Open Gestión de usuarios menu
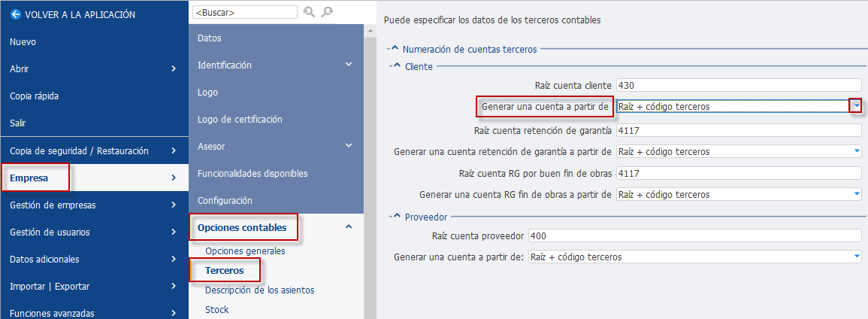 tap(94, 232)
